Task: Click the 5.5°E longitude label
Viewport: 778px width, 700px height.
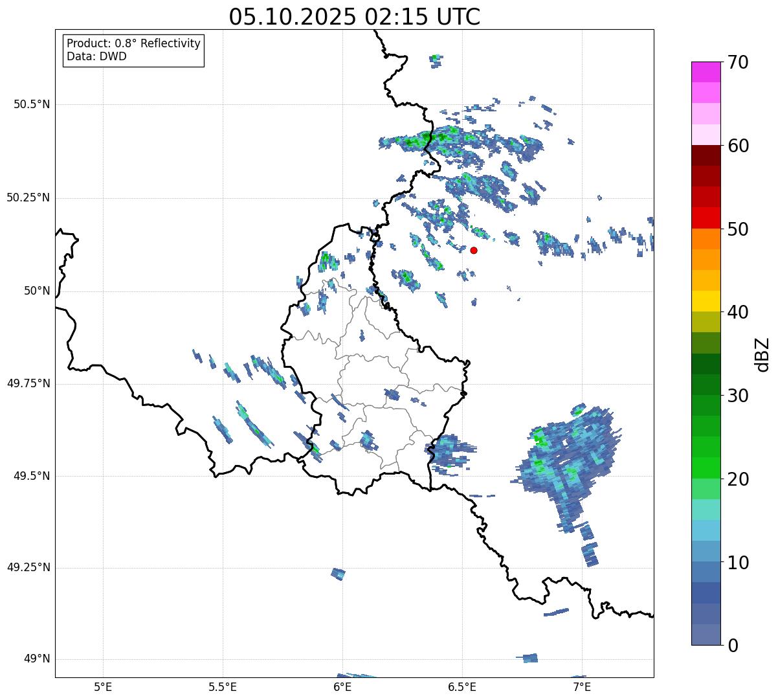Action: (x=223, y=686)
